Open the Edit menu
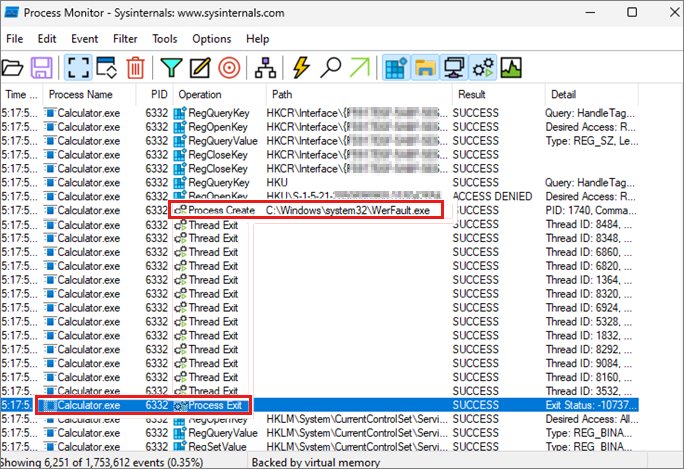 pos(47,39)
